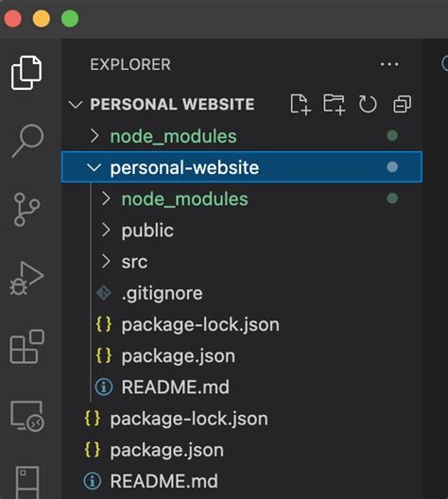
Task: Create a New File in PERSONAL WEBSITE
Action: [301, 104]
